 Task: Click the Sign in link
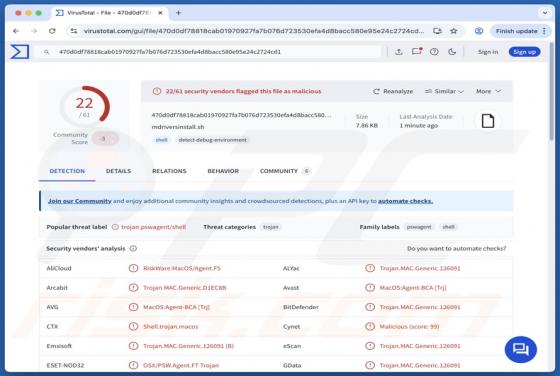point(488,52)
